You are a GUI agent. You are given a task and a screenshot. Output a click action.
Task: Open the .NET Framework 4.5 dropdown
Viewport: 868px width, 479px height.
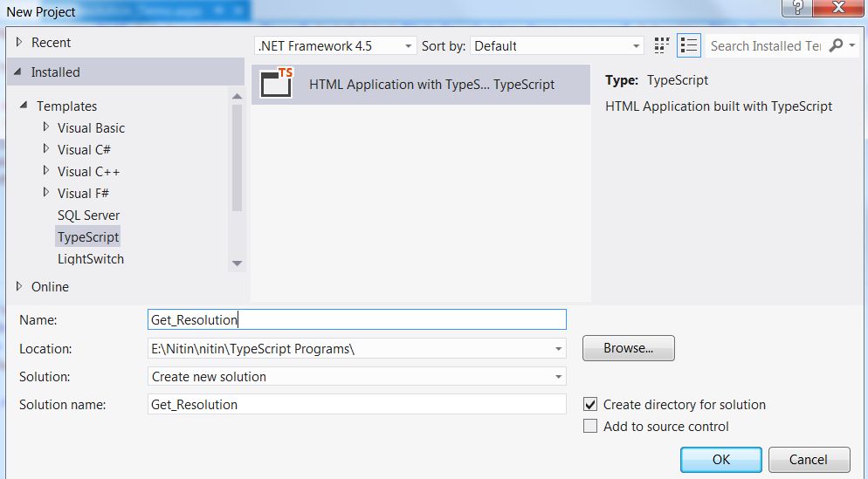pos(335,46)
